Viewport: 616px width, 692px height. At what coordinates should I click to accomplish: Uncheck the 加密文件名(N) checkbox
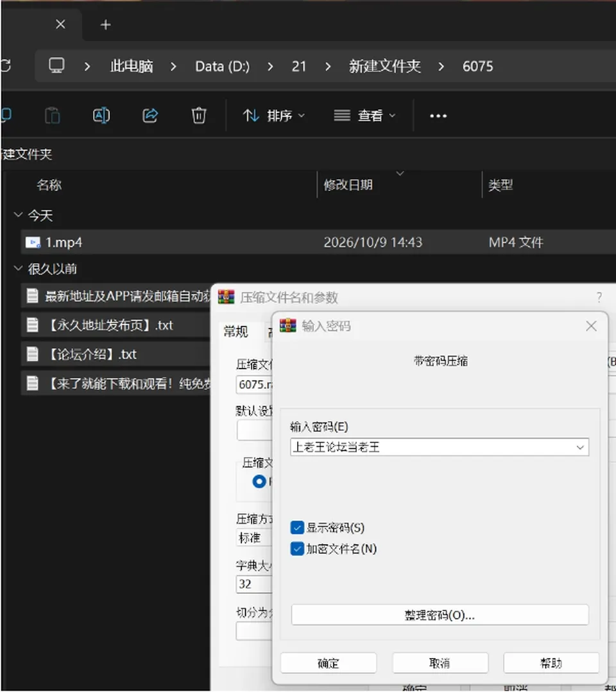[297, 549]
